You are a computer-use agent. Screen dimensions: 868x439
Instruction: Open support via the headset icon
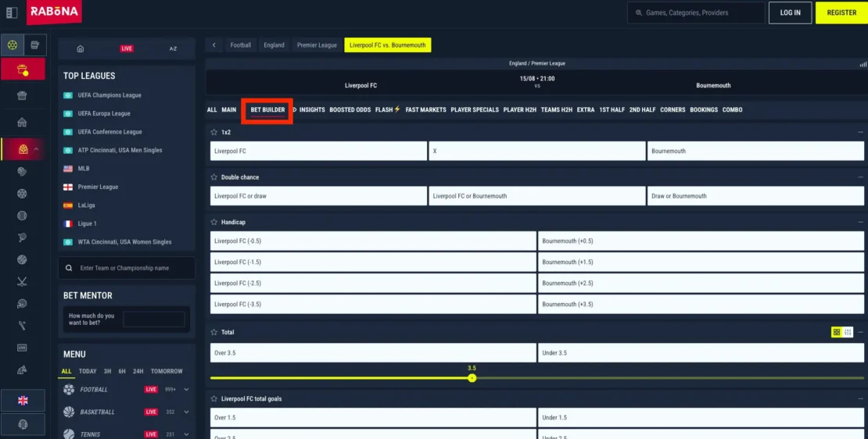[x=23, y=424]
